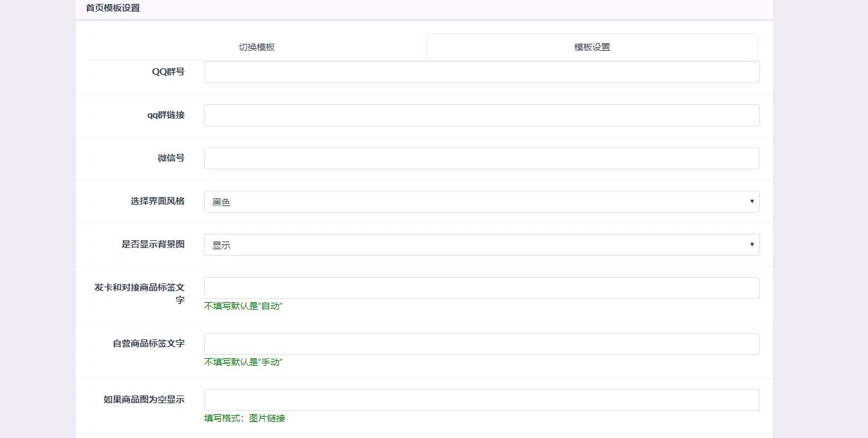The image size is (868, 438).
Task: Click the 如果商品图为空显示 input field
Action: 481,399
